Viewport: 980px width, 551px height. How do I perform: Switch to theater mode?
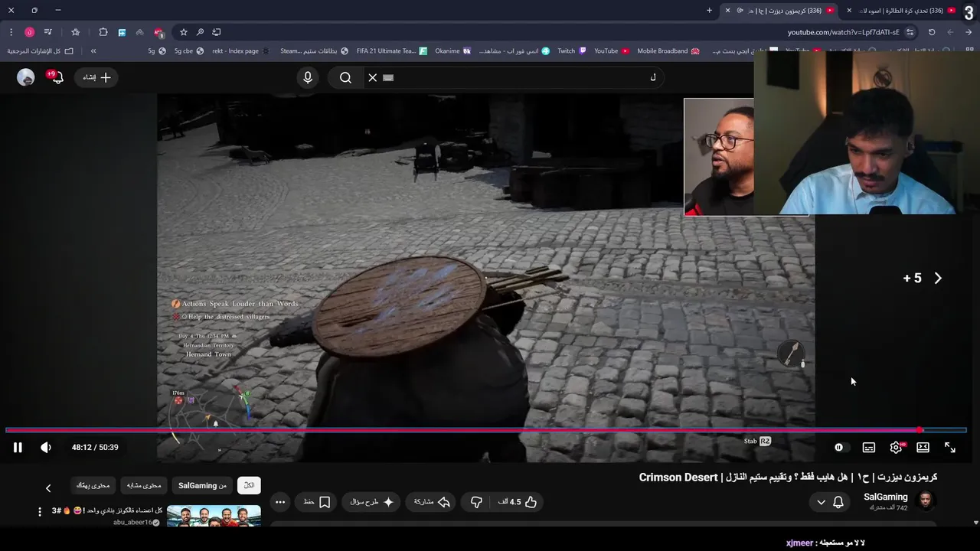[923, 448]
